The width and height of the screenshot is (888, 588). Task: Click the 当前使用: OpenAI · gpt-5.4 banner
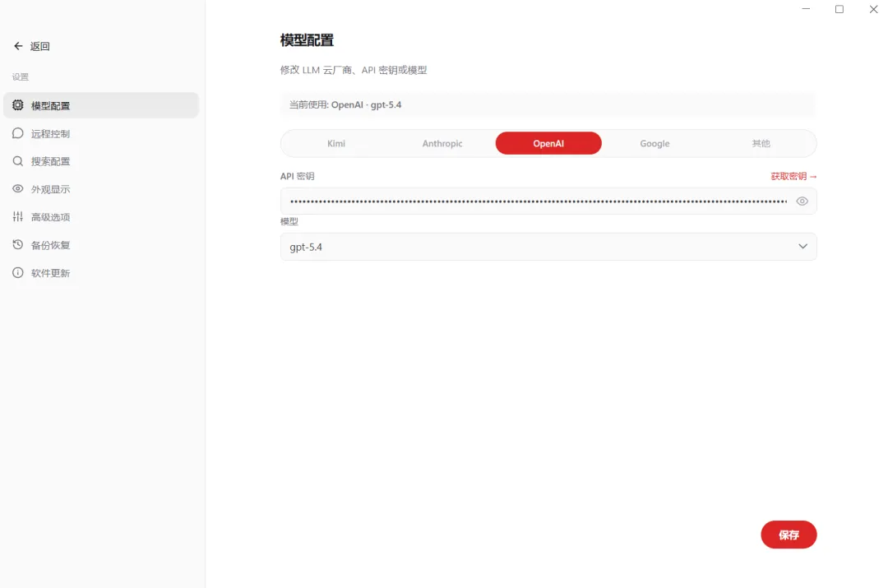[548, 104]
